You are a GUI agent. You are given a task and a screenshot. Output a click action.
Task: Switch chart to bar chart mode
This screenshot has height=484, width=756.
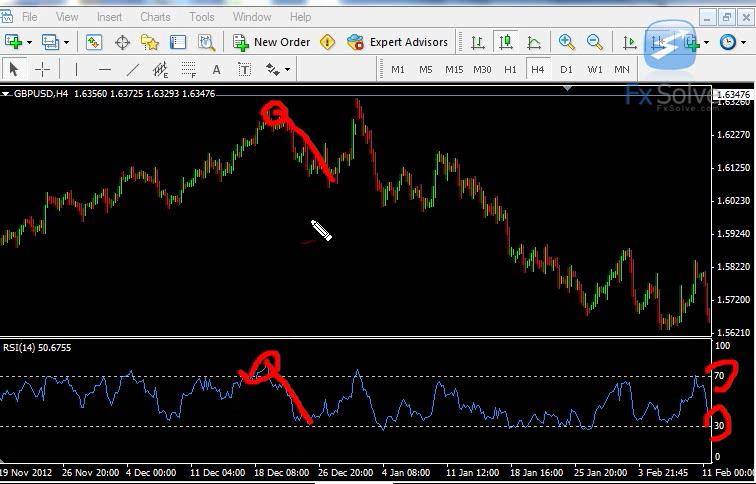click(x=478, y=42)
